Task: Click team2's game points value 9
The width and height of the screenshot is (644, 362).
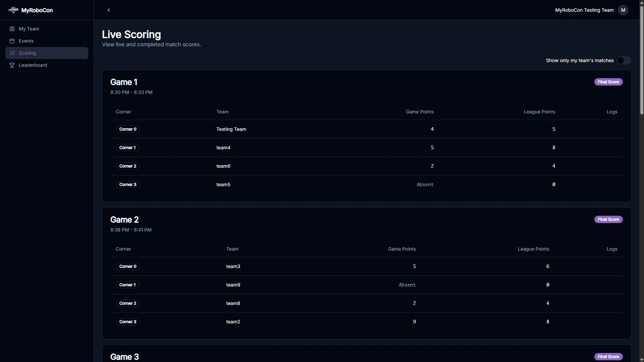Action: (x=414, y=322)
